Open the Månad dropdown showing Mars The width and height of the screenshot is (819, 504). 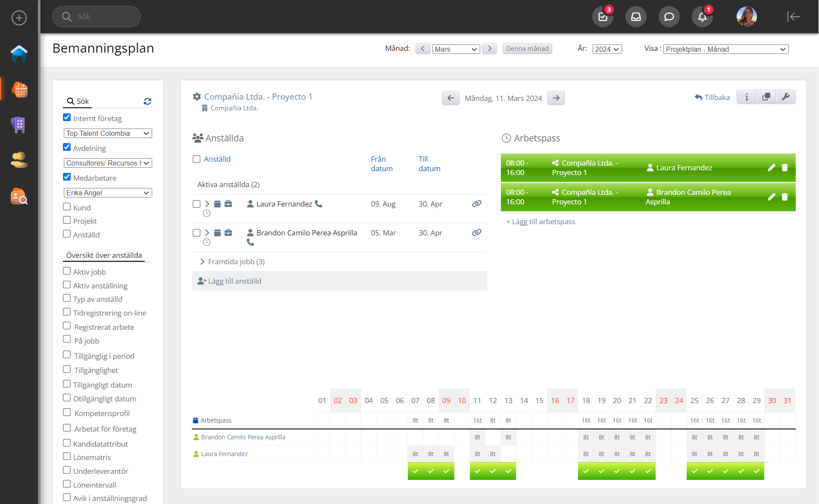click(x=456, y=49)
